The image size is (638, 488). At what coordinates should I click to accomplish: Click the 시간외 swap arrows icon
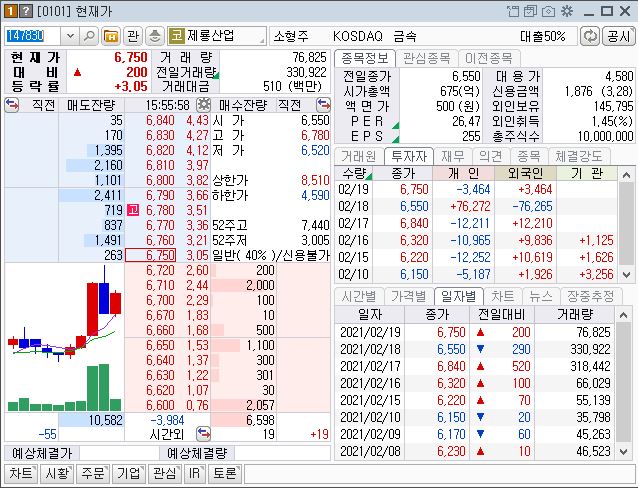coord(203,434)
